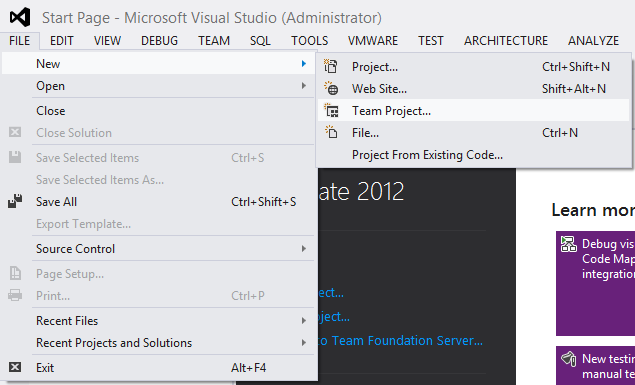Select Source Control menu item
This screenshot has width=635, height=385.
tap(158, 249)
